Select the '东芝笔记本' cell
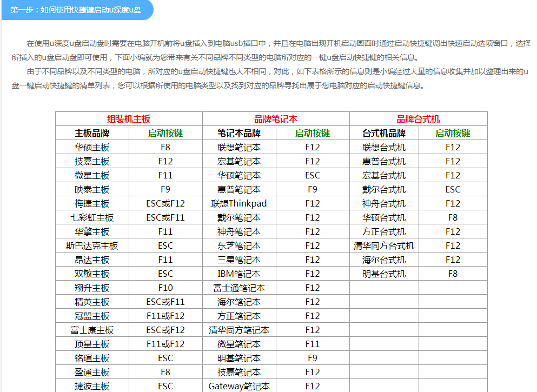Viewport: 537px width, 392px height. pos(239,245)
